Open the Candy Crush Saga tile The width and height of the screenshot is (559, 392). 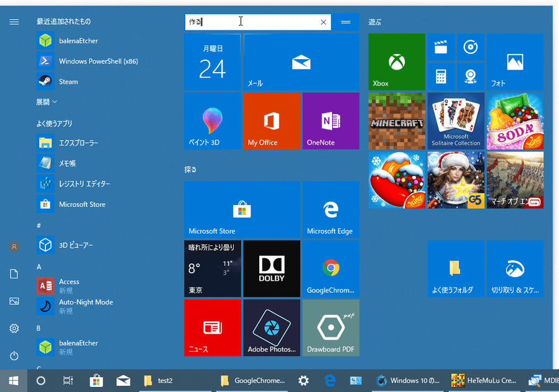[x=397, y=180]
